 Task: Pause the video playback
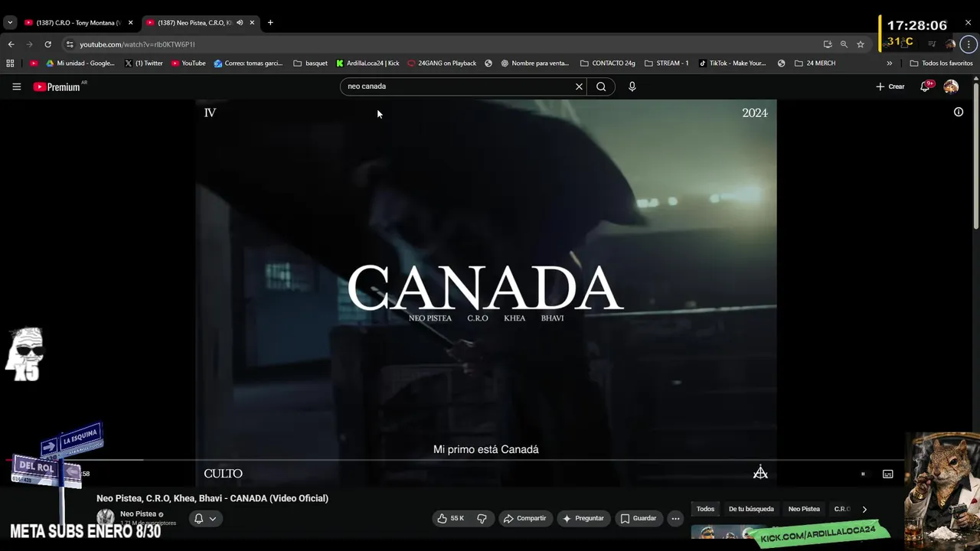[863, 474]
